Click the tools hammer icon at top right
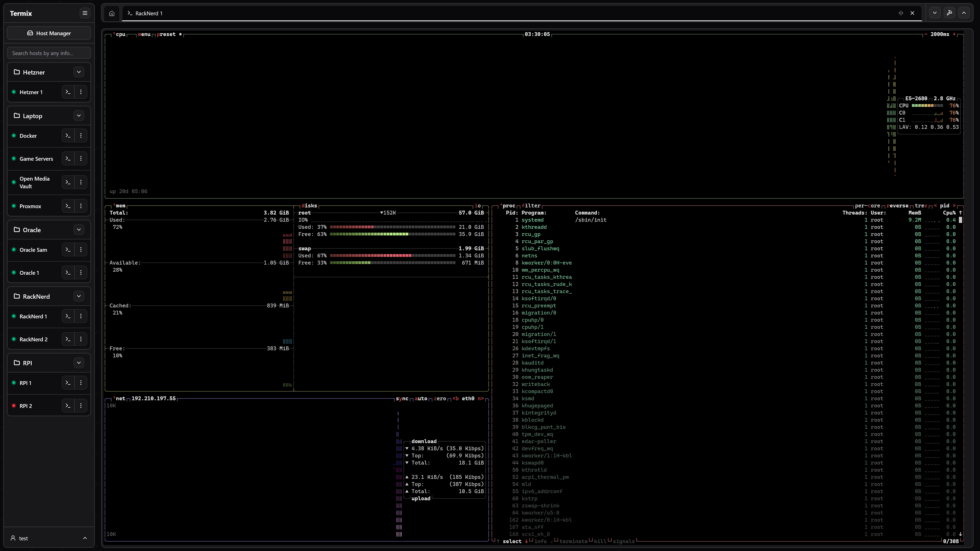The image size is (980, 551). click(949, 13)
